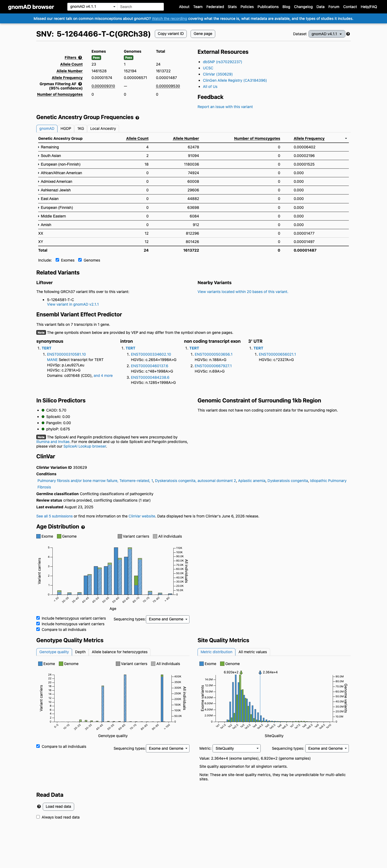Click the Load read data button
The width and height of the screenshot is (387, 868).
[x=58, y=807]
